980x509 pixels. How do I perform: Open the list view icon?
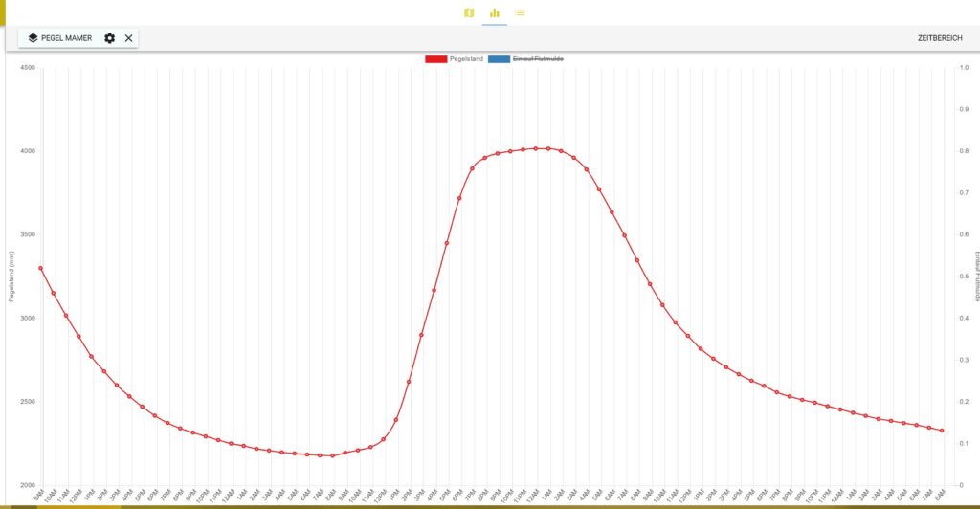click(520, 12)
